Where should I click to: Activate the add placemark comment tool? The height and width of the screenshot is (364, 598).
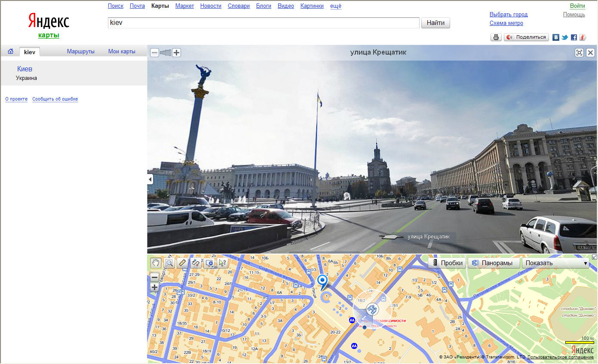[x=209, y=263]
